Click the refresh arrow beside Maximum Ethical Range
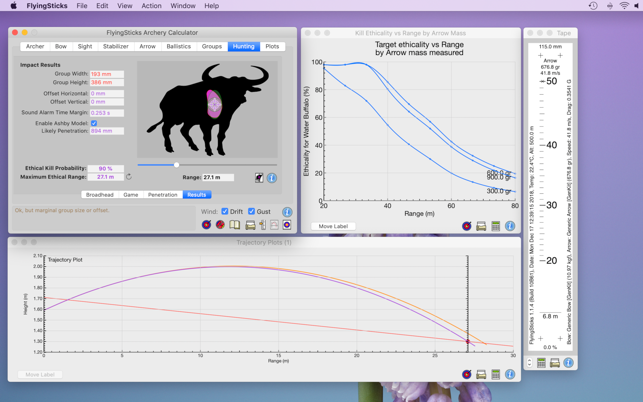Viewport: 643px width, 402px height. coord(129,177)
